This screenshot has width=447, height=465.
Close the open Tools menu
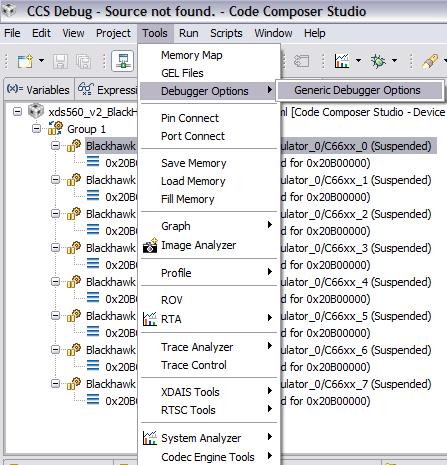point(155,33)
